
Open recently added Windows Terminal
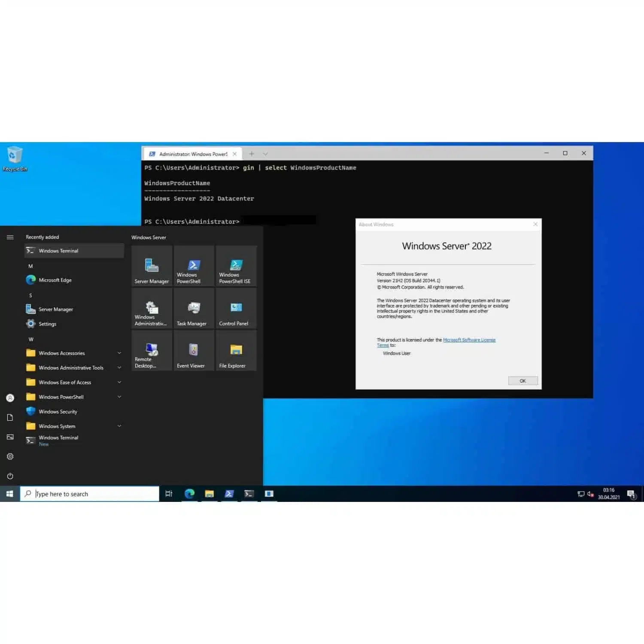[x=74, y=251]
